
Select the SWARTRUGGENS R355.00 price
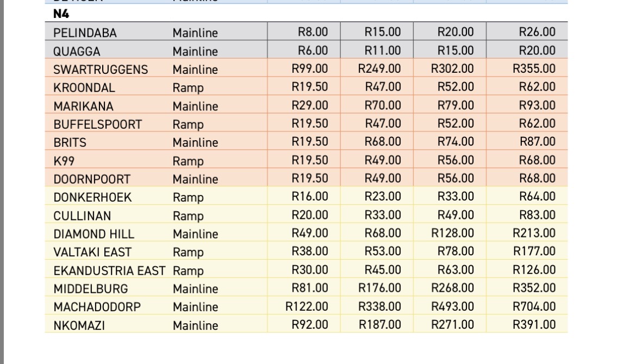pos(534,68)
